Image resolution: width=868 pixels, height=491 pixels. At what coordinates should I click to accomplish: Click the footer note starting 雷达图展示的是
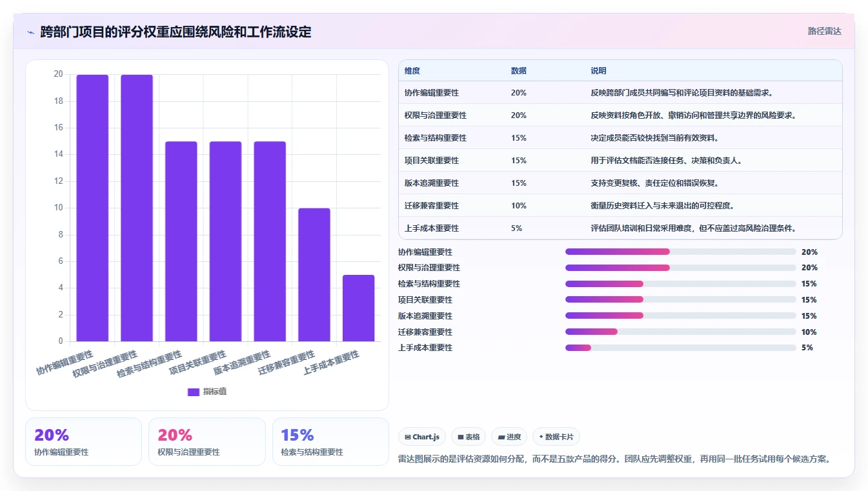click(614, 459)
